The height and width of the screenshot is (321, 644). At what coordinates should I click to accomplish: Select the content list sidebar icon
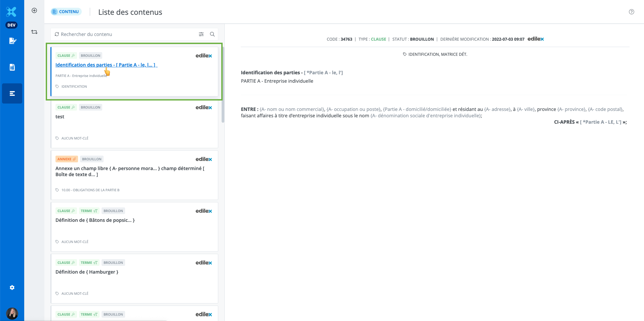12,93
